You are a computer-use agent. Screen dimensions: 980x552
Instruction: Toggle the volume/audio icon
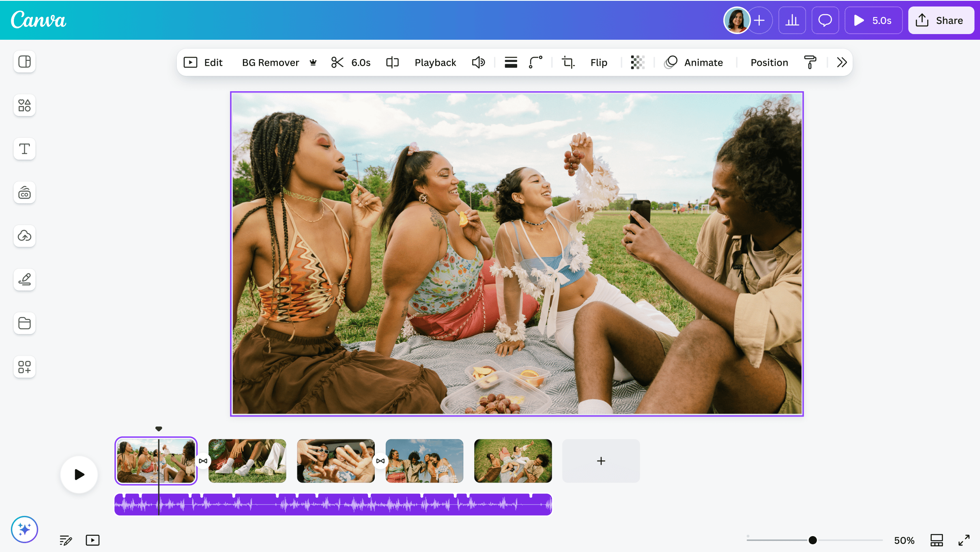[479, 62]
